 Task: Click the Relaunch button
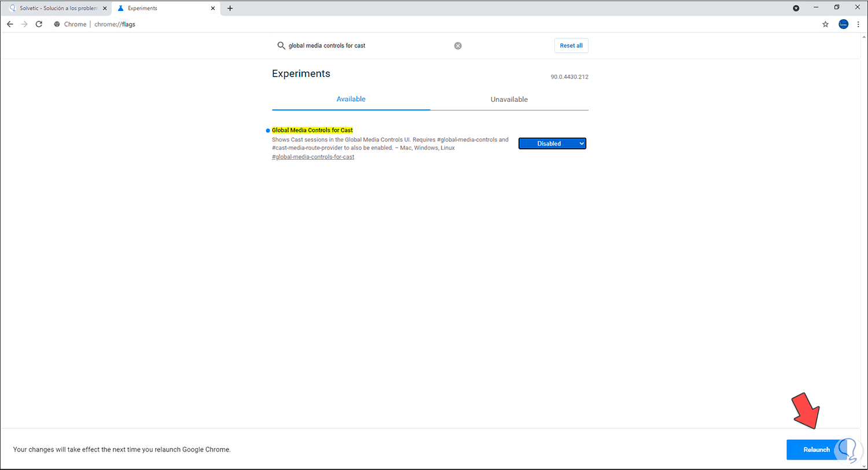(816, 449)
